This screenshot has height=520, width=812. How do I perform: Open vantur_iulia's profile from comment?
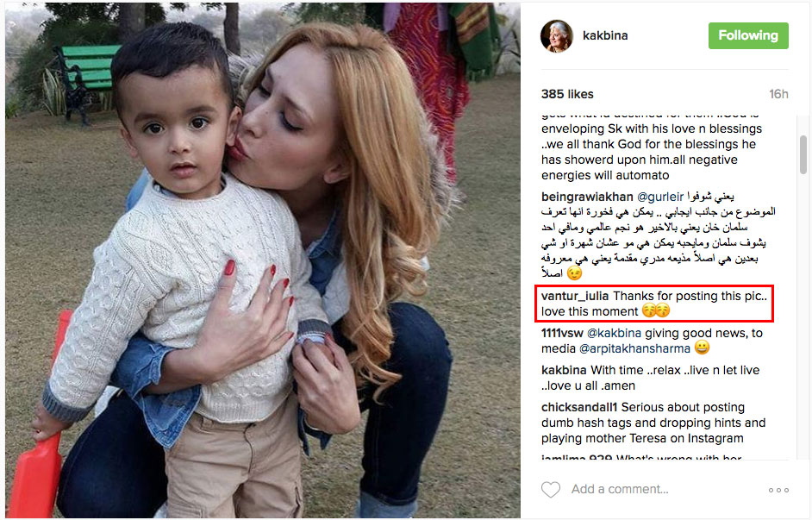[575, 297]
